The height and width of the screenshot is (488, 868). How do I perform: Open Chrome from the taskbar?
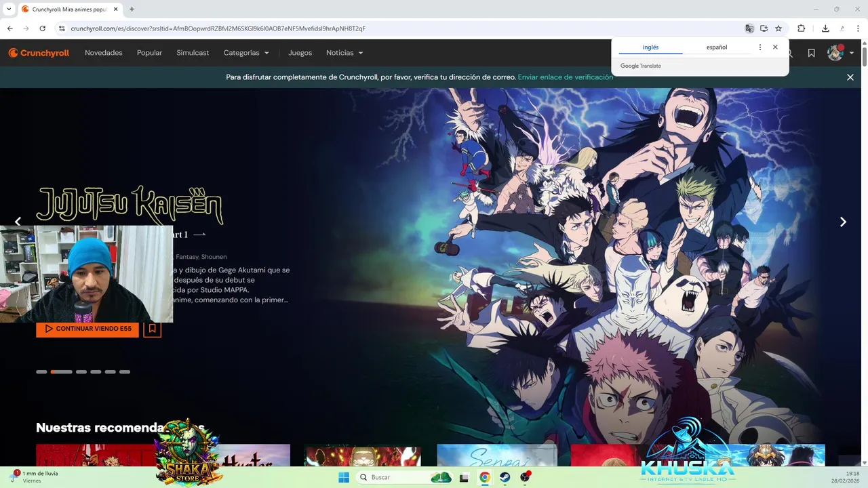[x=485, y=477]
